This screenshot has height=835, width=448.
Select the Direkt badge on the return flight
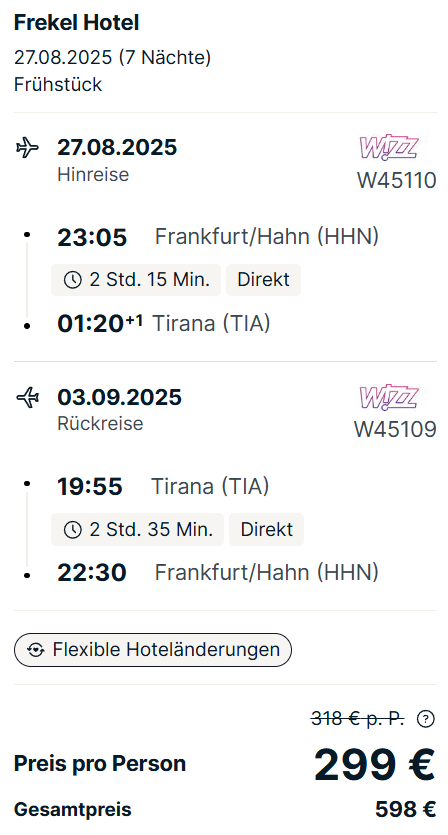click(x=266, y=529)
